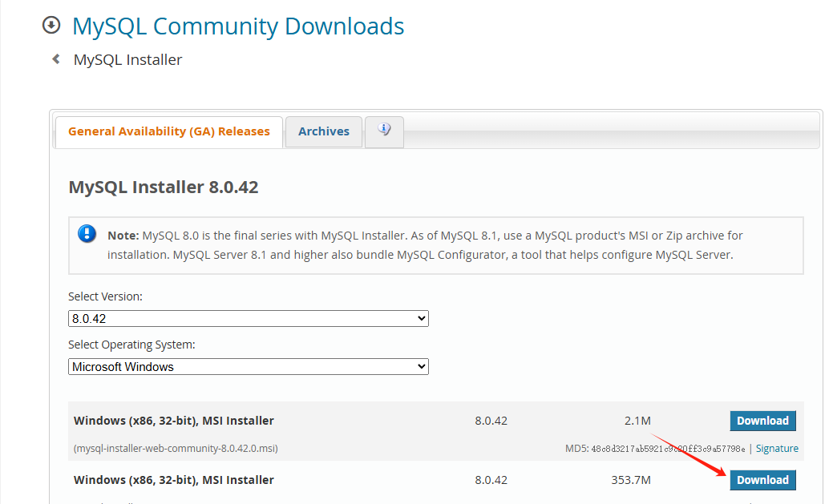Switch to General Availability (GA) Releases tab
Screen dimensions: 829x504
coord(169,131)
